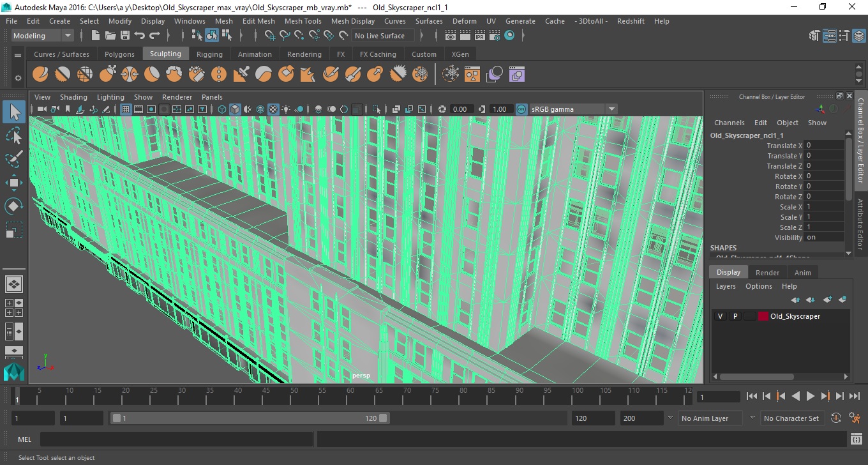
Task: Toggle color management ON button
Action: pyautogui.click(x=521, y=109)
